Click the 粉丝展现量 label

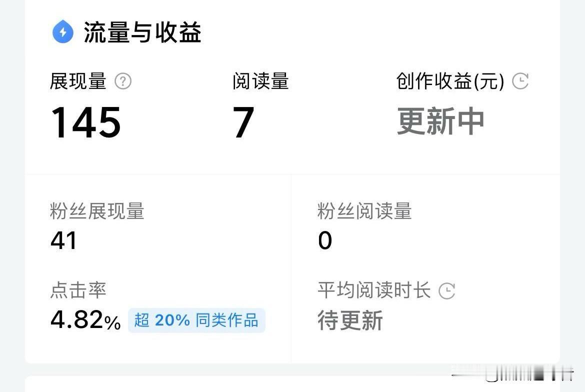(97, 211)
